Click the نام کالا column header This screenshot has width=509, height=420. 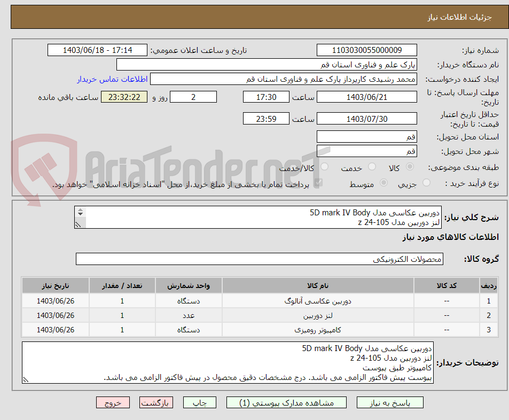tap(318, 285)
